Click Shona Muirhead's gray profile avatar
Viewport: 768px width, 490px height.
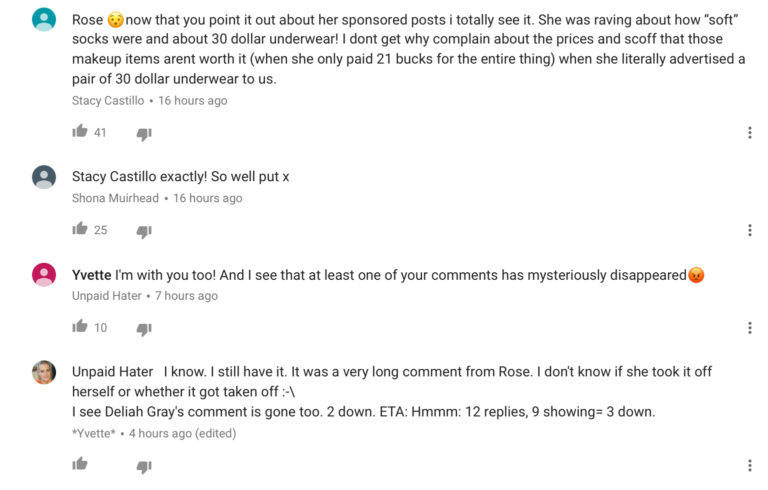coord(44,177)
